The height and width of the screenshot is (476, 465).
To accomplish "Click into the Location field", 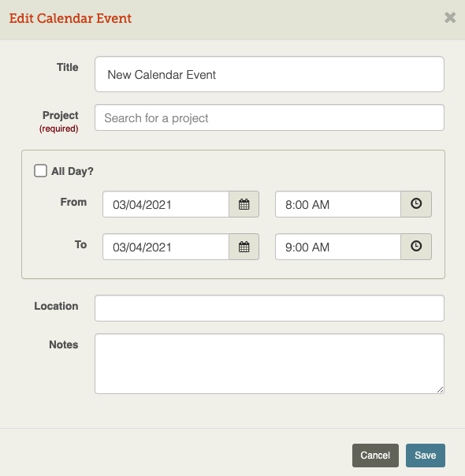I will (x=270, y=308).
